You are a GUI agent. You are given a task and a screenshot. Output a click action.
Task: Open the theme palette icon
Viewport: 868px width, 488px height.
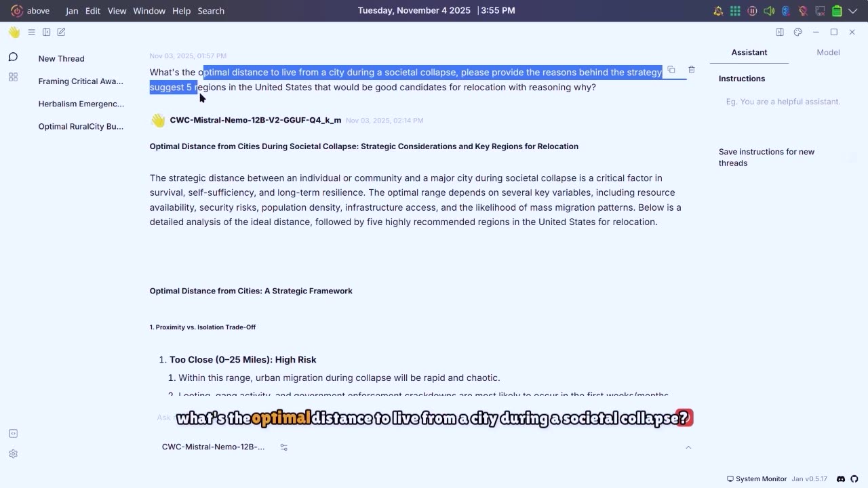[x=797, y=32]
